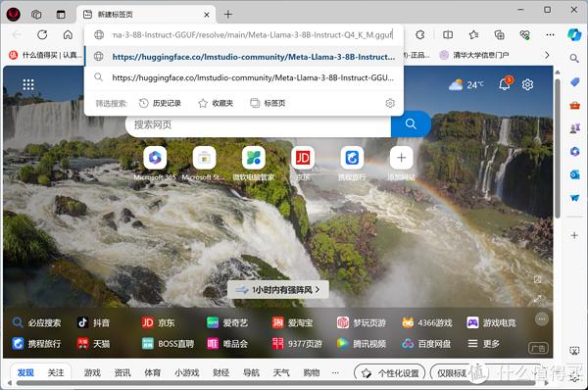This screenshot has height=390, width=588.
Task: Click the 个性化设置 button
Action: 390,373
